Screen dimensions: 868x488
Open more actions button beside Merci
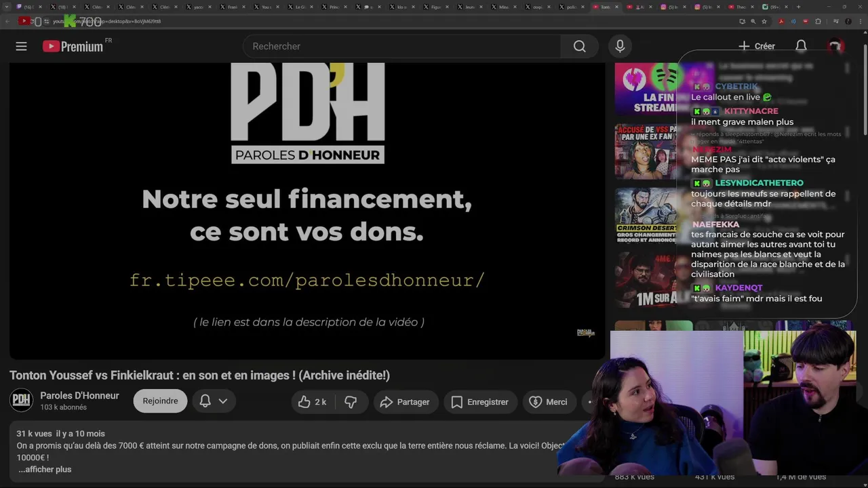[589, 402]
